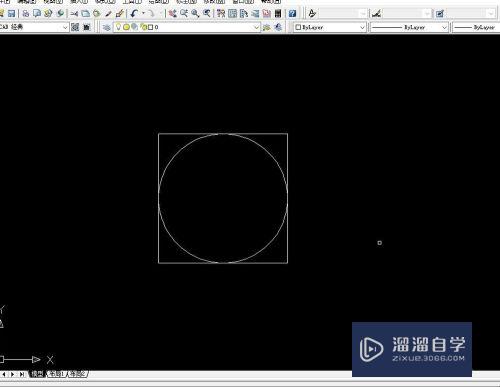Click the Text Style icon
This screenshot has width=500, height=387.
point(312,14)
